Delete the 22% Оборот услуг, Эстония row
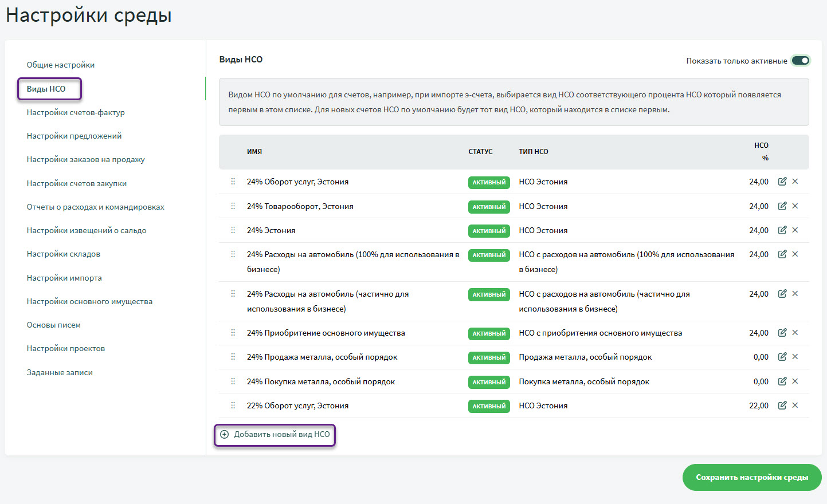 (795, 405)
